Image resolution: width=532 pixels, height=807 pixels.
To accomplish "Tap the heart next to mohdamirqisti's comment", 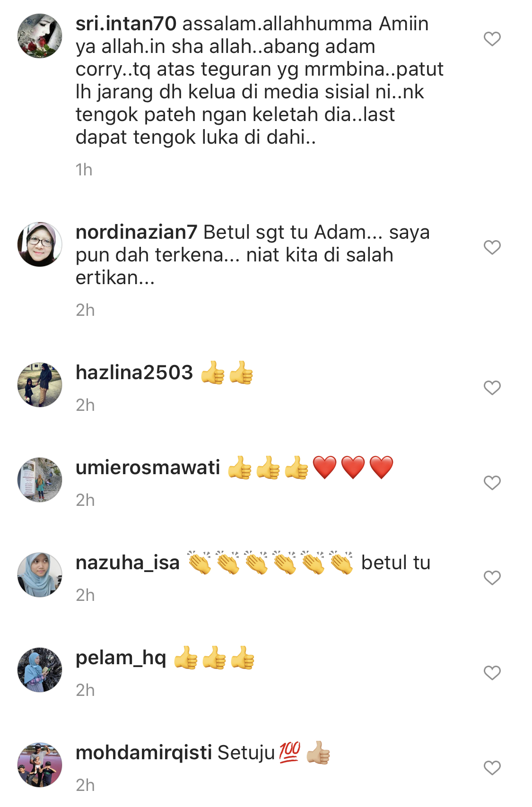I will 492,768.
